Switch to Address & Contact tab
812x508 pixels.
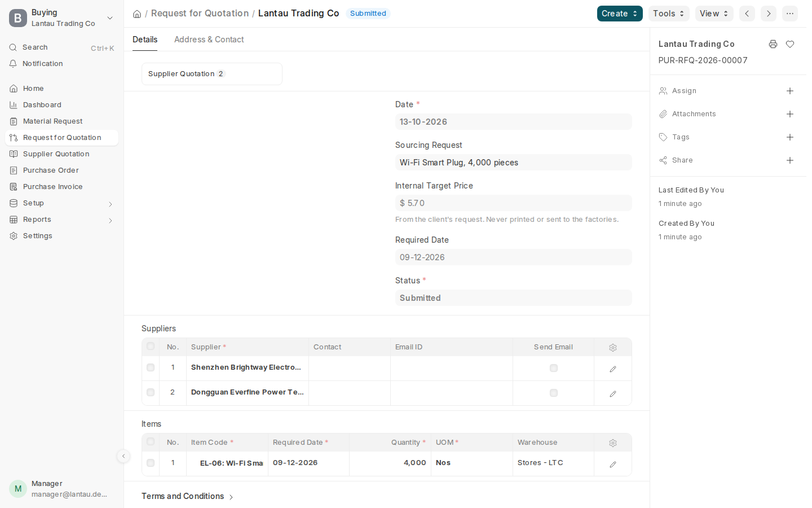(209, 40)
